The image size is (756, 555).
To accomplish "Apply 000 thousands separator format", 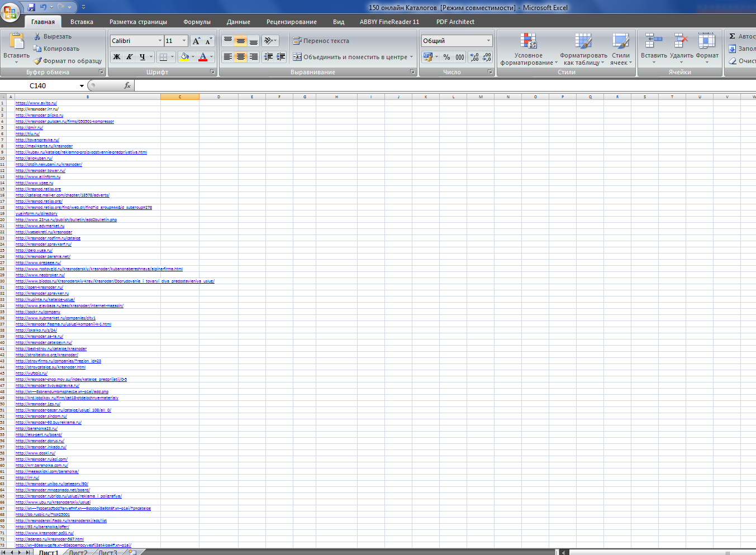I will [x=460, y=57].
